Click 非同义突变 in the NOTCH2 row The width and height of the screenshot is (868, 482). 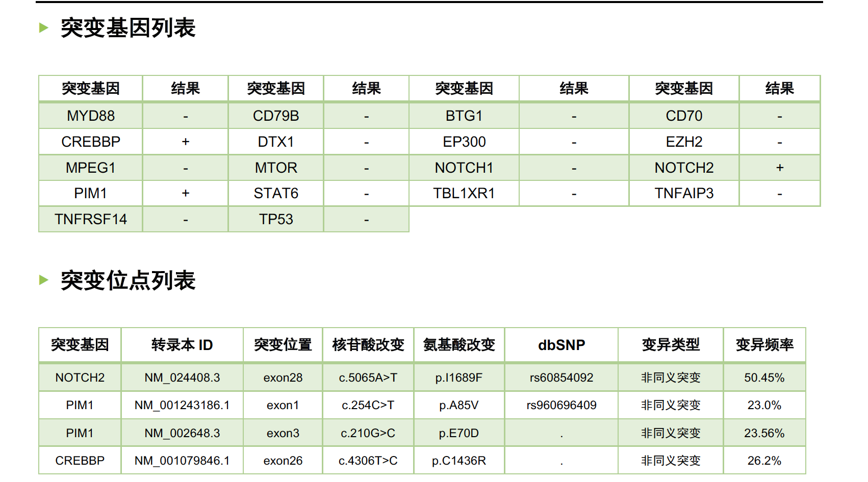point(671,378)
